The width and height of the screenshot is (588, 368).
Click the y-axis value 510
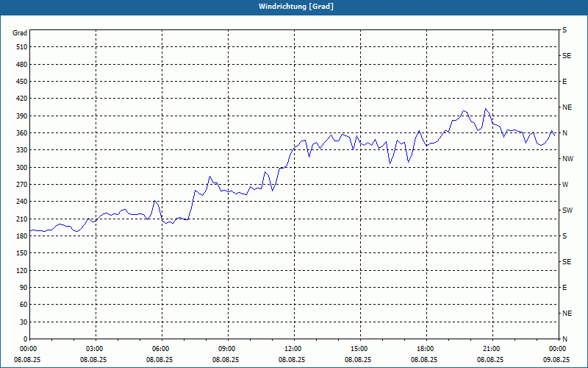click(22, 47)
